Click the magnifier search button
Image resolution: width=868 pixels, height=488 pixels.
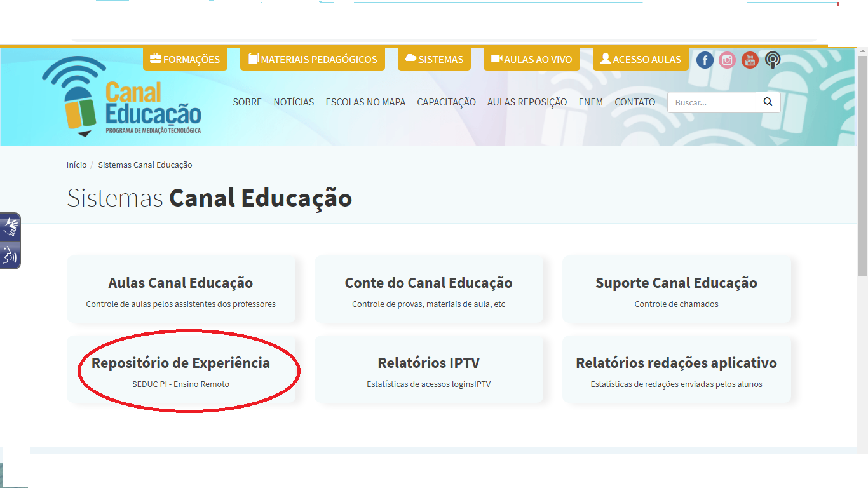tap(768, 102)
